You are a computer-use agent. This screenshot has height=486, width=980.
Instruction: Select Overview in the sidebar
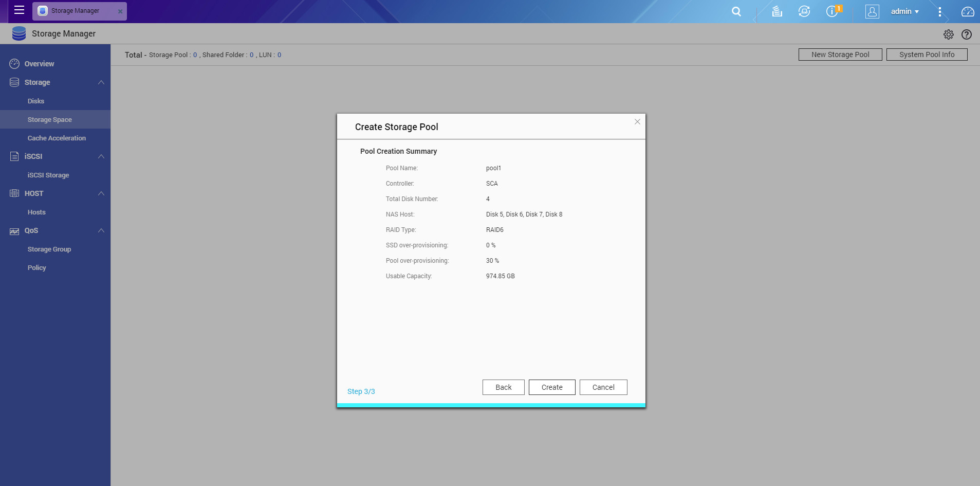click(x=39, y=64)
